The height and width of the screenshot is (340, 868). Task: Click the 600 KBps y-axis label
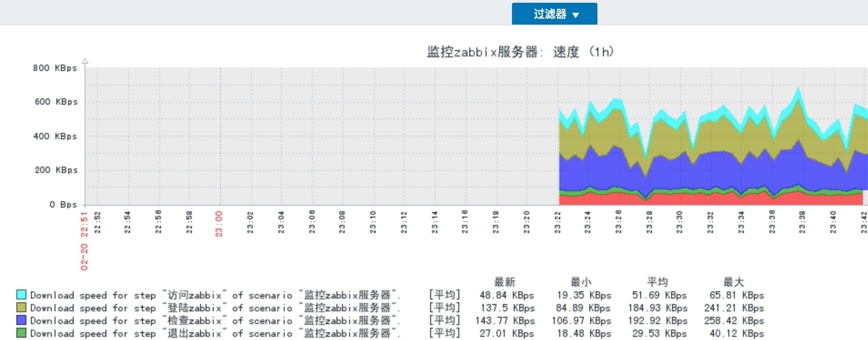(56, 101)
